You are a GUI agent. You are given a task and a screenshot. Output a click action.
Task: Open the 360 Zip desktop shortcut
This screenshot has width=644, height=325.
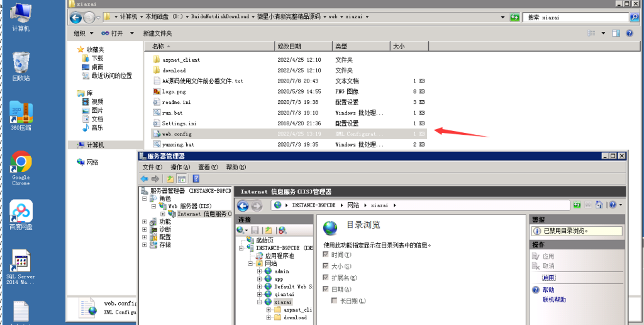coord(21,116)
